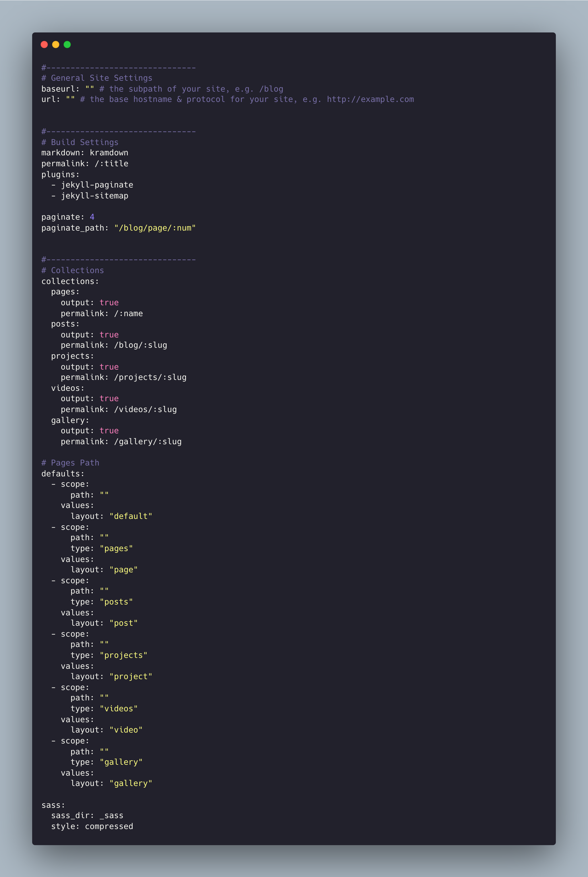
Task: Click the layout "video" value
Action: [x=126, y=730]
